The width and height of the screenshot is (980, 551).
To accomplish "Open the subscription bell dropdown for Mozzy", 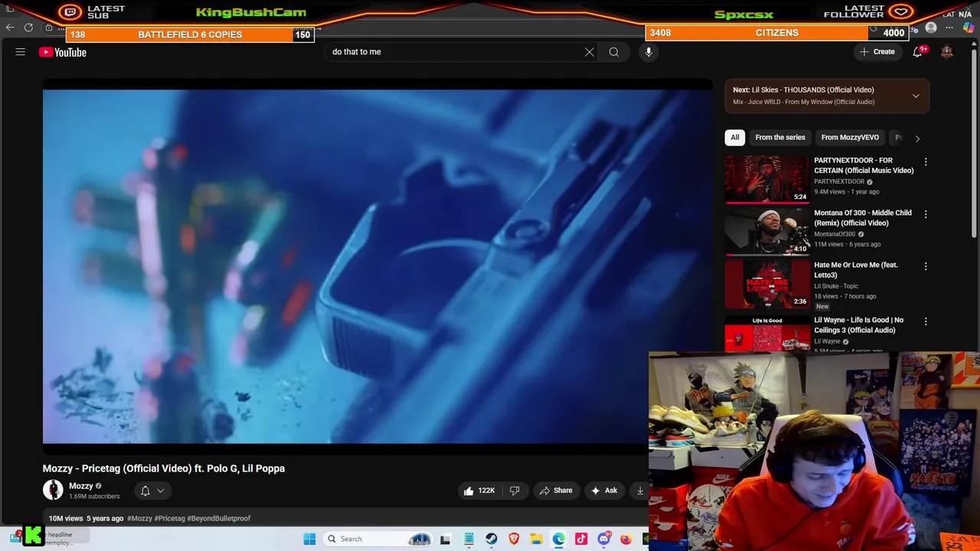I will (x=152, y=491).
